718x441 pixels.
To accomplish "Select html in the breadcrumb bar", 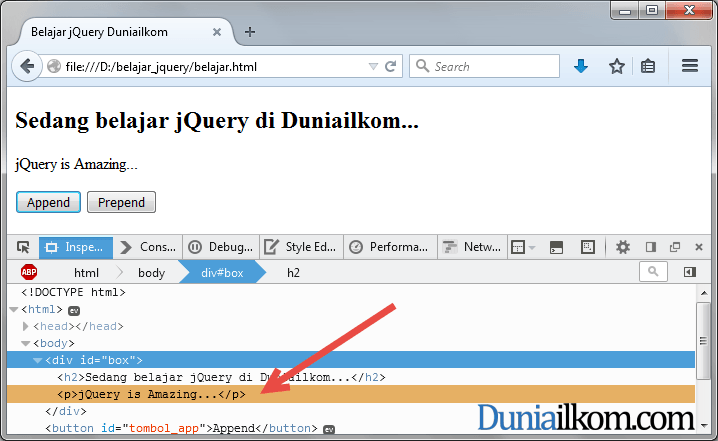I will (86, 273).
